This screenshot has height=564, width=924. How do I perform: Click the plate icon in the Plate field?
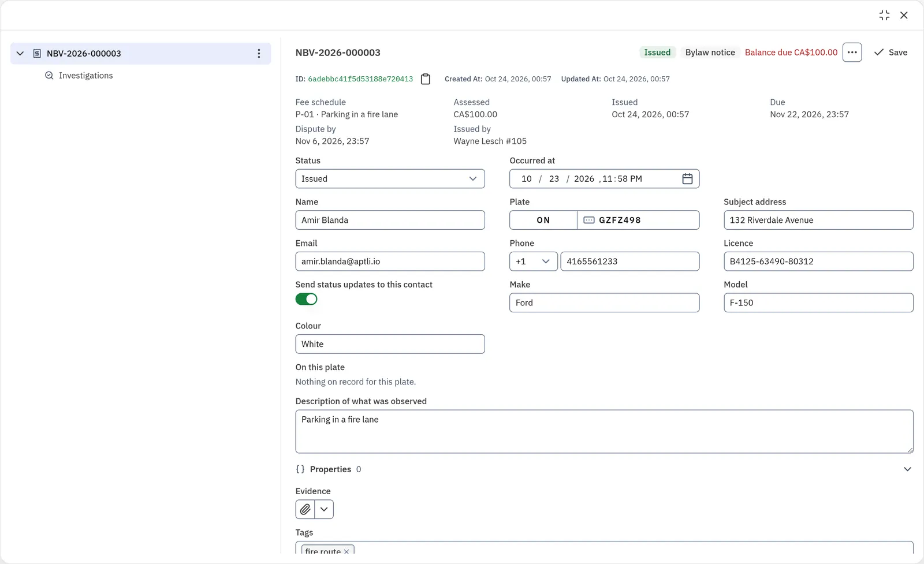click(589, 220)
